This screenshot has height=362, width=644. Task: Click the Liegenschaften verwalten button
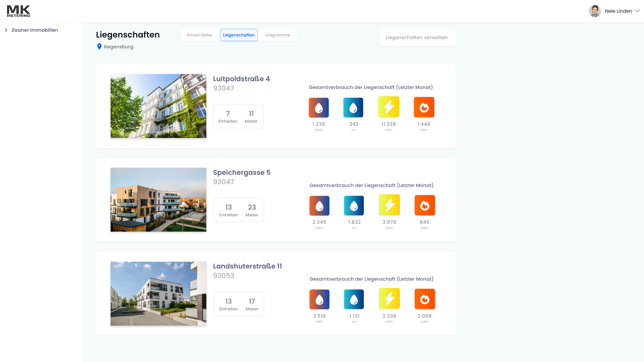click(417, 38)
